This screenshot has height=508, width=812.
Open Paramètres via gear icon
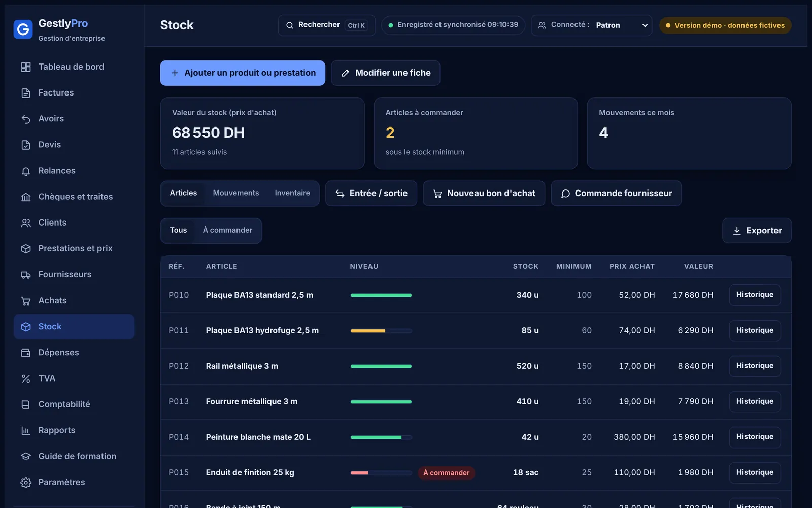pyautogui.click(x=26, y=483)
